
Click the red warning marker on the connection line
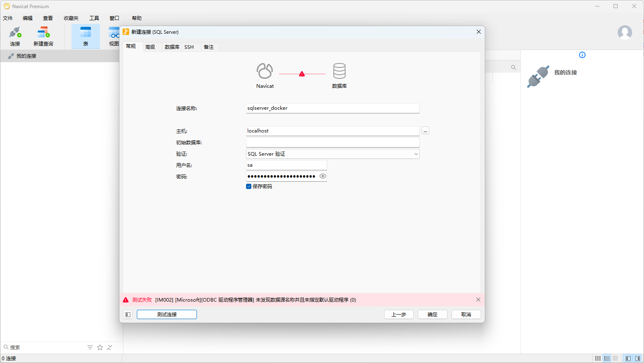[x=302, y=74]
